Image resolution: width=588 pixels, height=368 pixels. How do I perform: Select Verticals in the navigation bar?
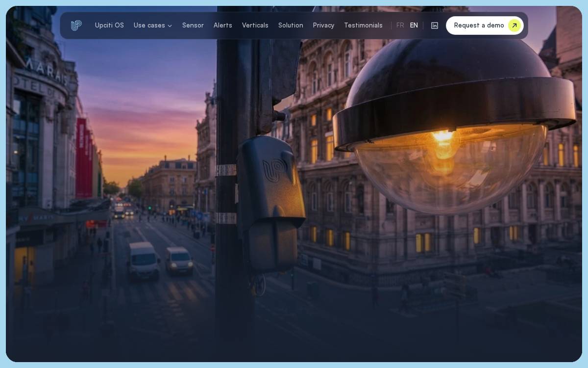click(255, 26)
